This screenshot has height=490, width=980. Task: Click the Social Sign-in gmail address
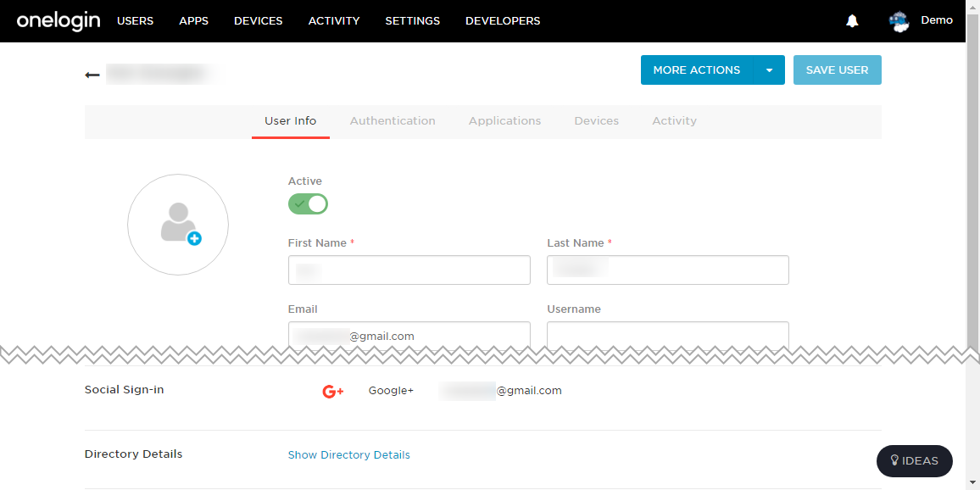pyautogui.click(x=500, y=391)
